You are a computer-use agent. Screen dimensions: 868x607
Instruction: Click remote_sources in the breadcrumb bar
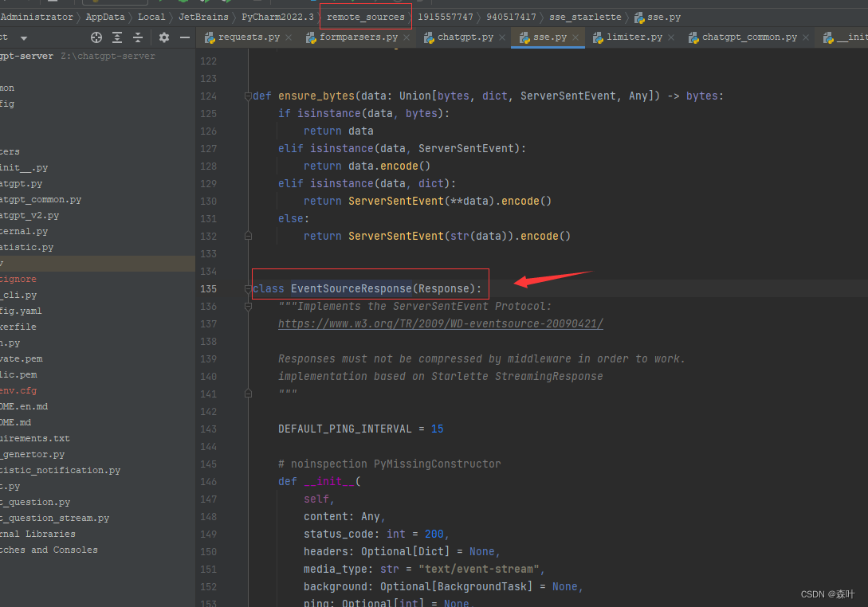[365, 16]
